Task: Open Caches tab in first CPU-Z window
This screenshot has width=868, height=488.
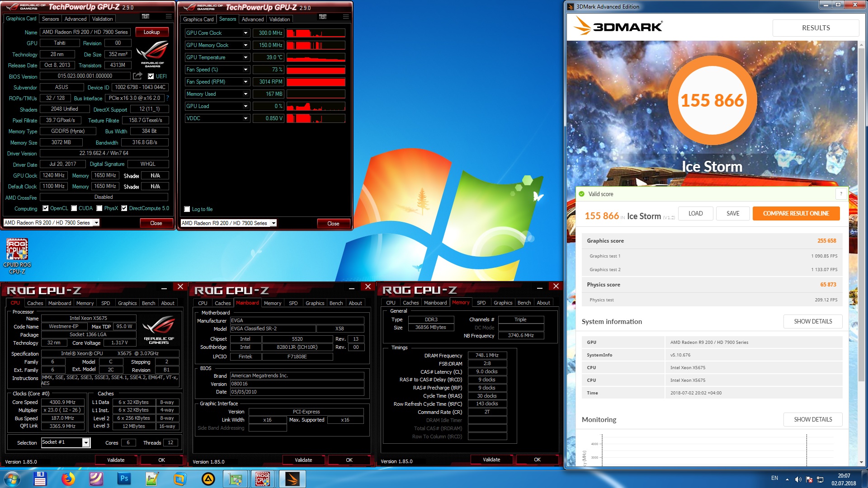Action: pos(35,303)
